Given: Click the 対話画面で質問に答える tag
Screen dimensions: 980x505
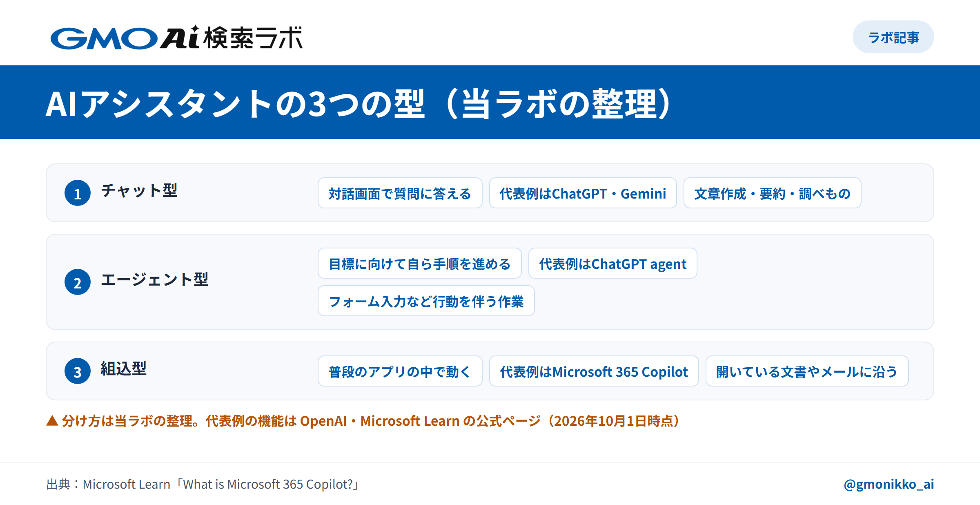Looking at the screenshot, I should point(400,193).
